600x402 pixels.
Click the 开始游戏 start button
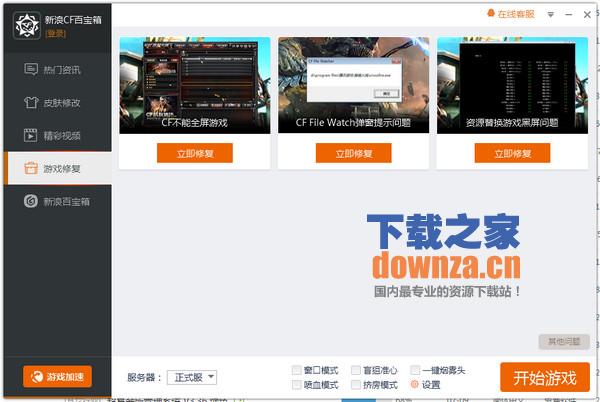tap(545, 378)
